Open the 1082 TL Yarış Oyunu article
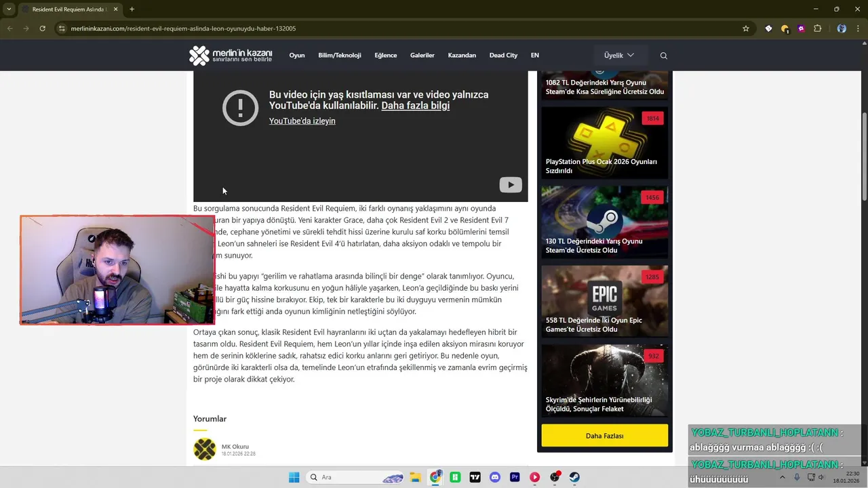Image resolution: width=868 pixels, height=488 pixels. (605, 85)
